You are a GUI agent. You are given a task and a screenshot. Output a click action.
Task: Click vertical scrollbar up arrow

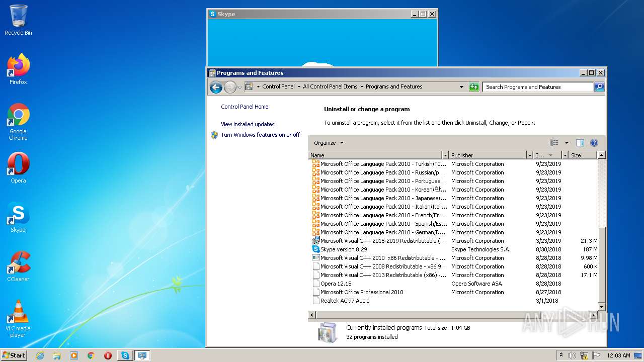[601, 155]
